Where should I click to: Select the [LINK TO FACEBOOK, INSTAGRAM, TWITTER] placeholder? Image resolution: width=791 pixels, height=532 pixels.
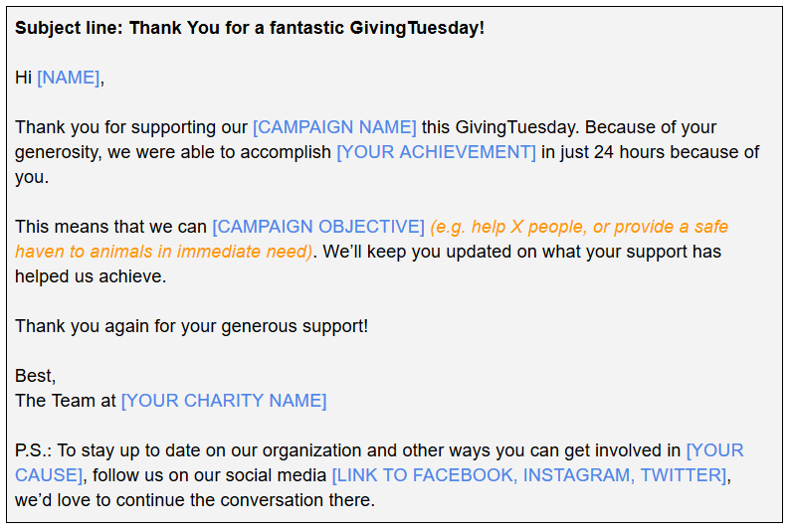tap(529, 475)
